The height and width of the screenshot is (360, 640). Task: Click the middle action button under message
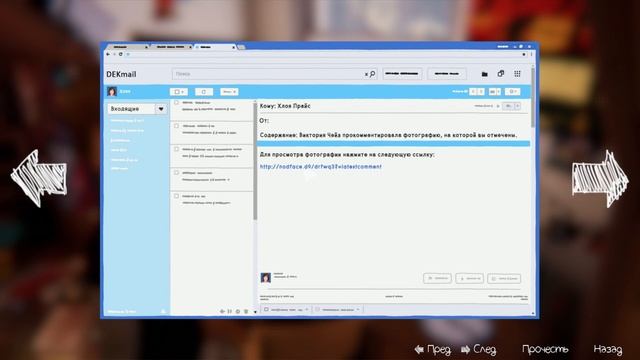(469, 278)
